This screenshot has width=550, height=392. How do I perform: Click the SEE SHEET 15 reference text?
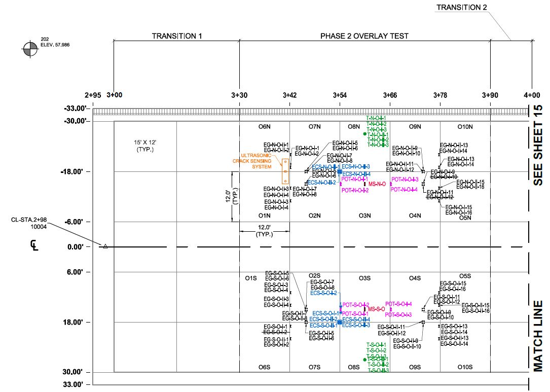point(538,146)
